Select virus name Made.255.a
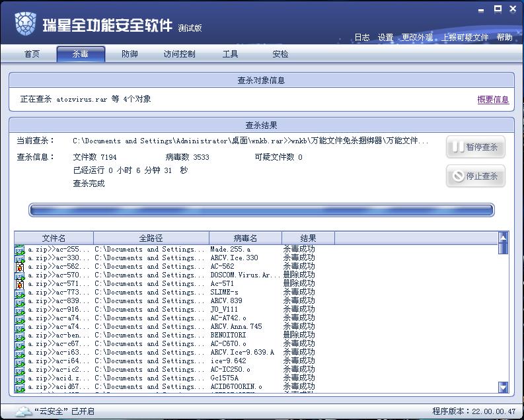 tap(230, 250)
